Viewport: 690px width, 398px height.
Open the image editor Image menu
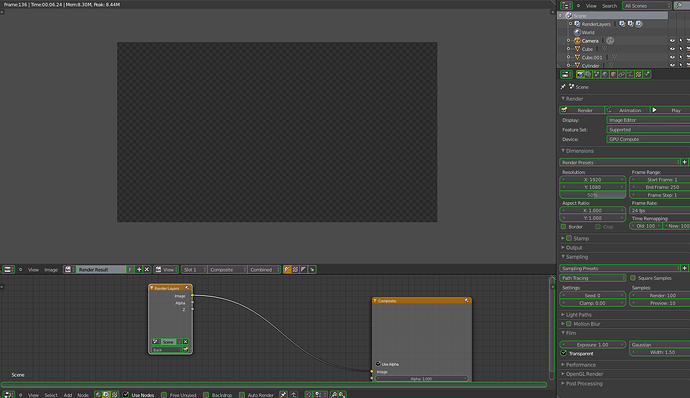51,269
